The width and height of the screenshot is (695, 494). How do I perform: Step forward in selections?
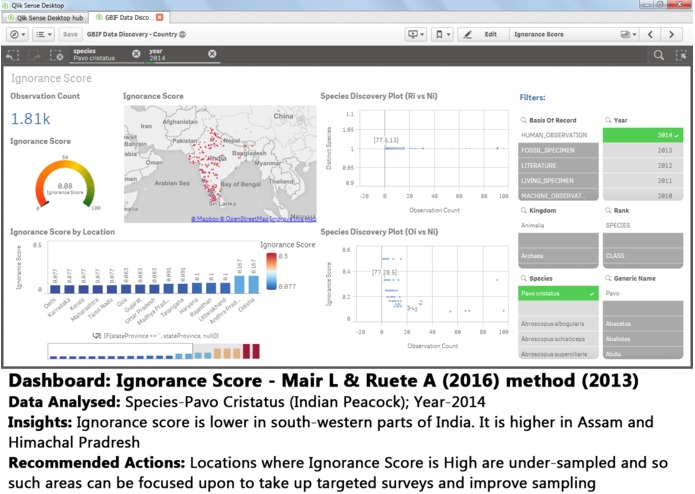coord(35,55)
